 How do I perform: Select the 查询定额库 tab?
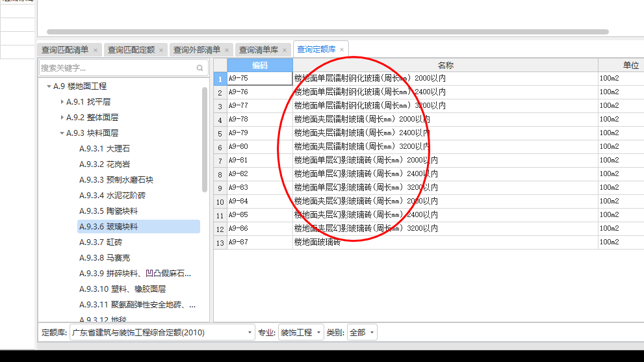pyautogui.click(x=316, y=49)
